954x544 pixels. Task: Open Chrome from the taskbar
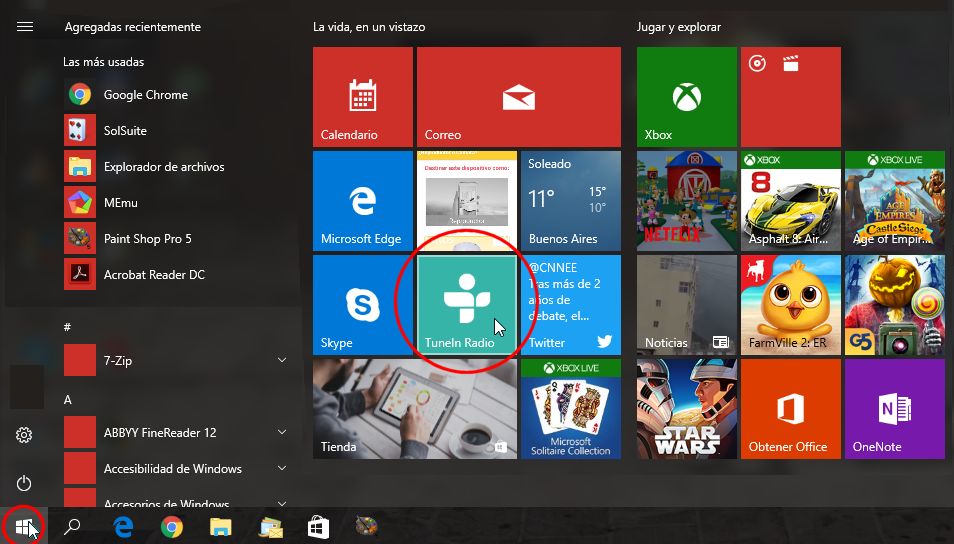click(x=172, y=527)
